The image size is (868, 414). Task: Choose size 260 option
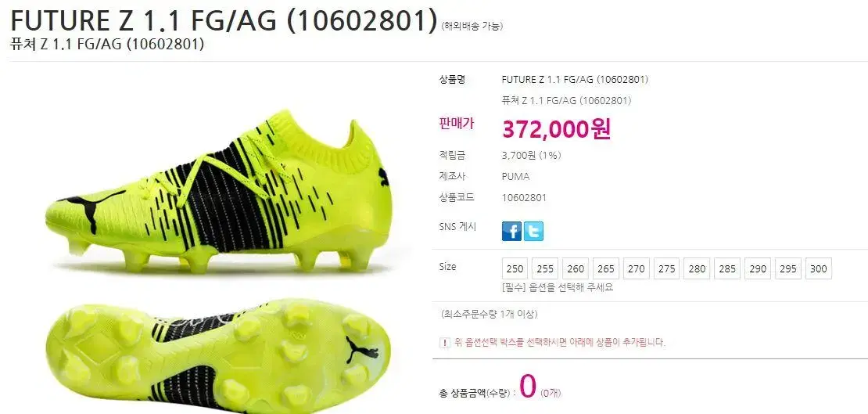(x=576, y=268)
